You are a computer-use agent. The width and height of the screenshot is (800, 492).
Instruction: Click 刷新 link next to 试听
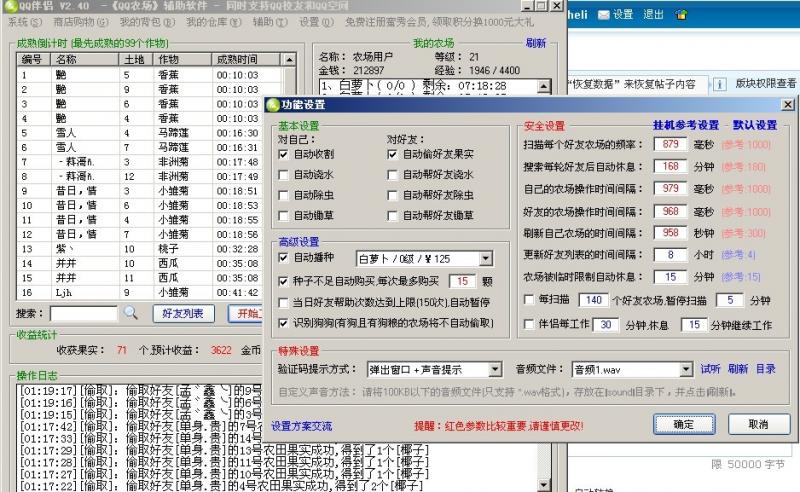tap(738, 369)
